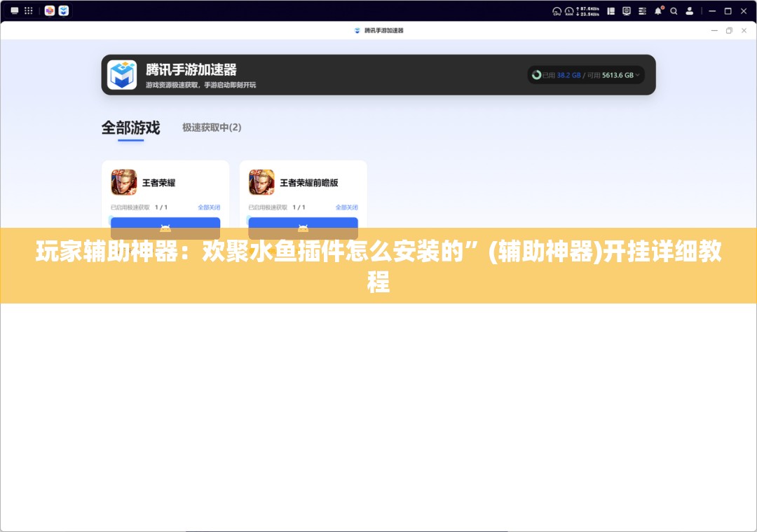The width and height of the screenshot is (757, 532).
Task: Click the 王者荣耀前瞻版 card title
Action: (x=309, y=182)
